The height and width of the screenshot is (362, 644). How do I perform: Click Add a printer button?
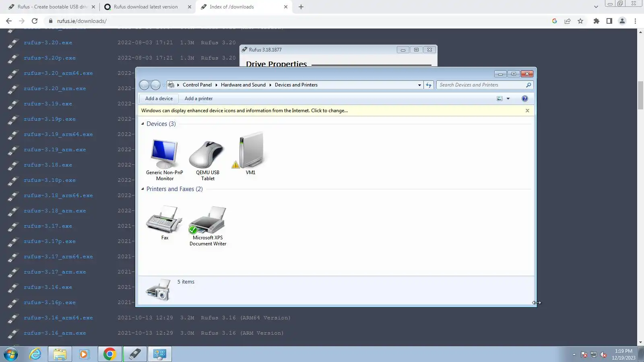(x=198, y=99)
